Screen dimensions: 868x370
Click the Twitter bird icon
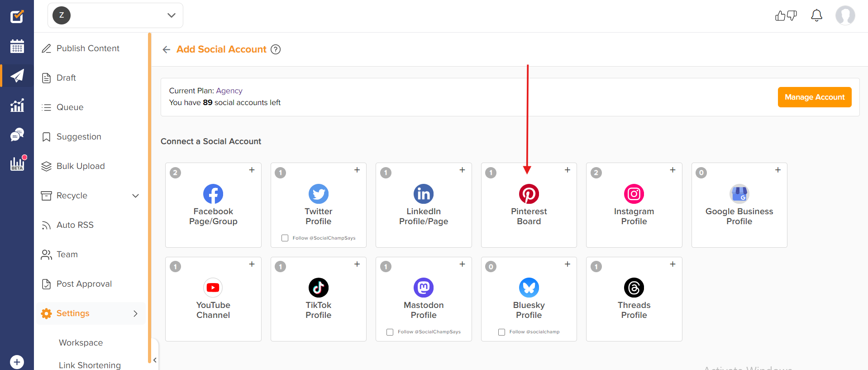[x=319, y=194]
